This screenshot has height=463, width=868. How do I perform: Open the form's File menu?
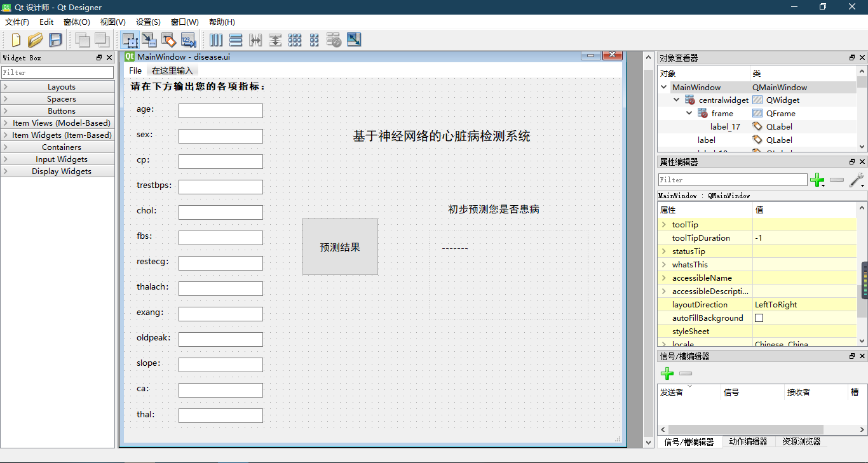point(135,70)
